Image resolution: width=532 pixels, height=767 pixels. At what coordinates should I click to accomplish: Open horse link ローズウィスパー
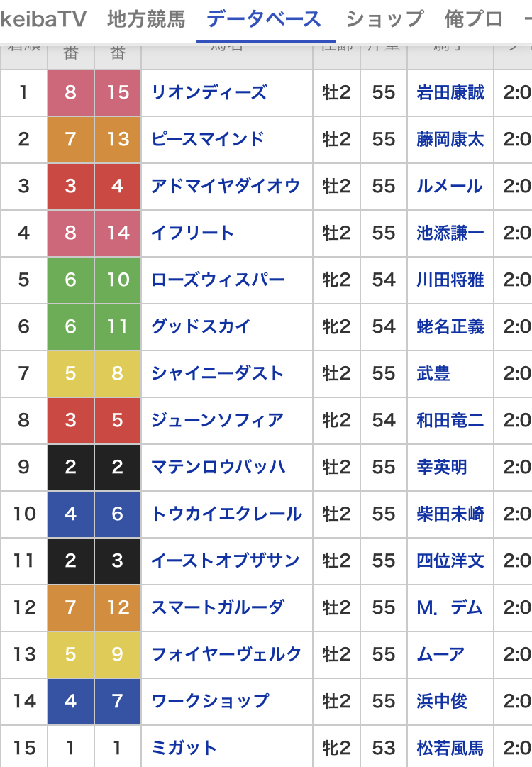coord(218,280)
